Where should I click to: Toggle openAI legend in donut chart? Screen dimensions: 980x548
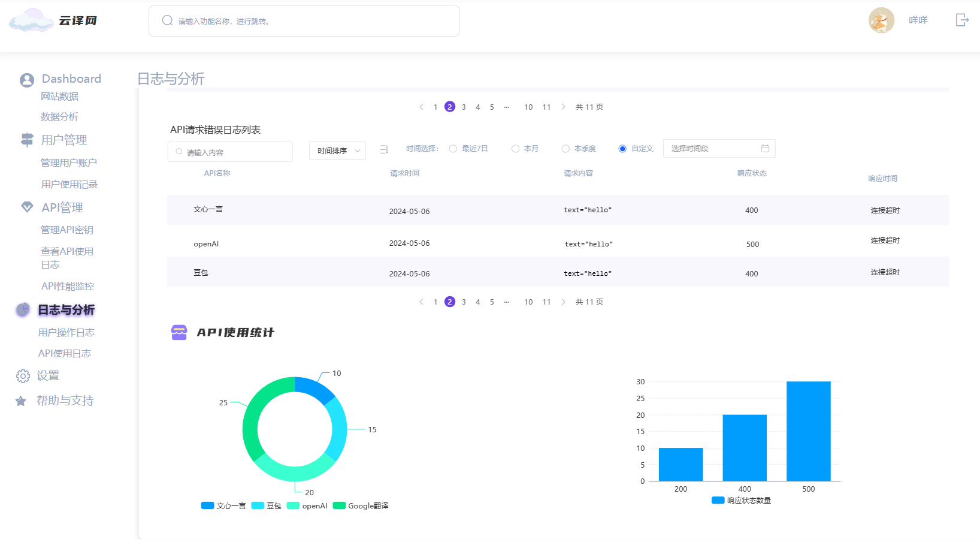coord(307,505)
